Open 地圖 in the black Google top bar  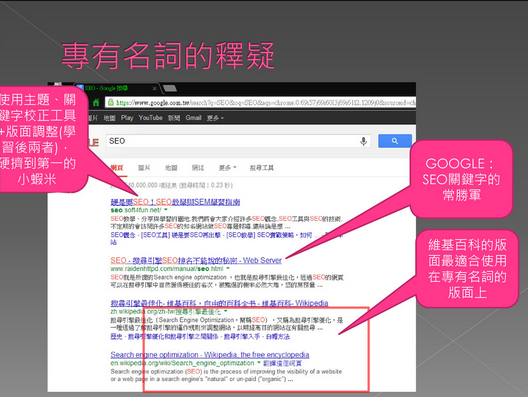[109, 118]
